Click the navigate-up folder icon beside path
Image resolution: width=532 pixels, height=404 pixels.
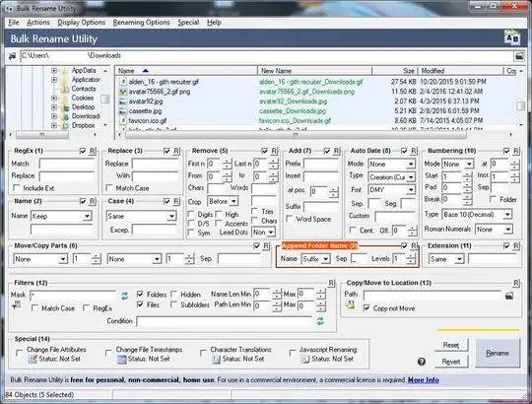(x=12, y=56)
